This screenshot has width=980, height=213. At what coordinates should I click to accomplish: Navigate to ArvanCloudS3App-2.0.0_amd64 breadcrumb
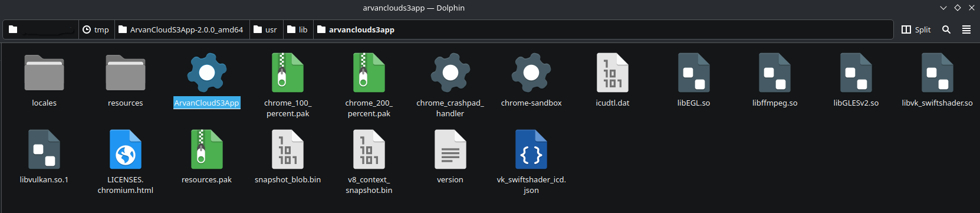(x=181, y=30)
